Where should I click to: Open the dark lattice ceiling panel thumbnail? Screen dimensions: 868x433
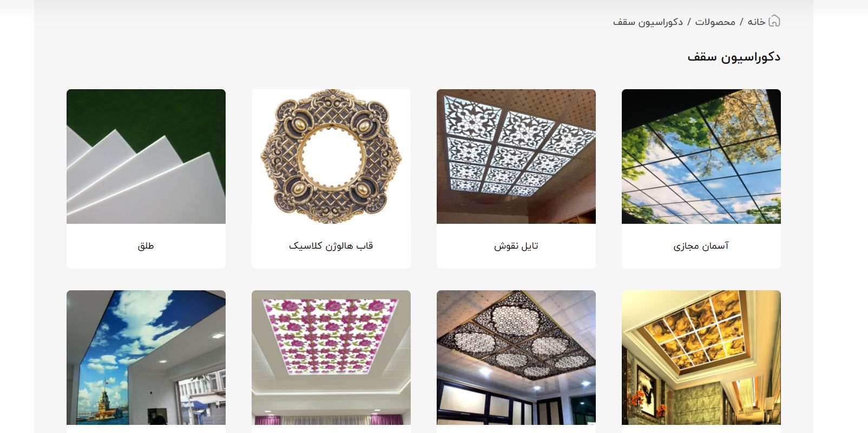[516, 357]
